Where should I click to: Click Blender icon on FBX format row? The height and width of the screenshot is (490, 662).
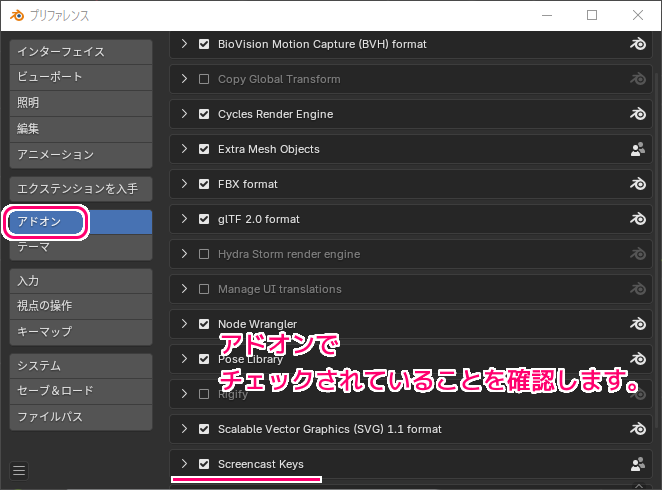[638, 184]
